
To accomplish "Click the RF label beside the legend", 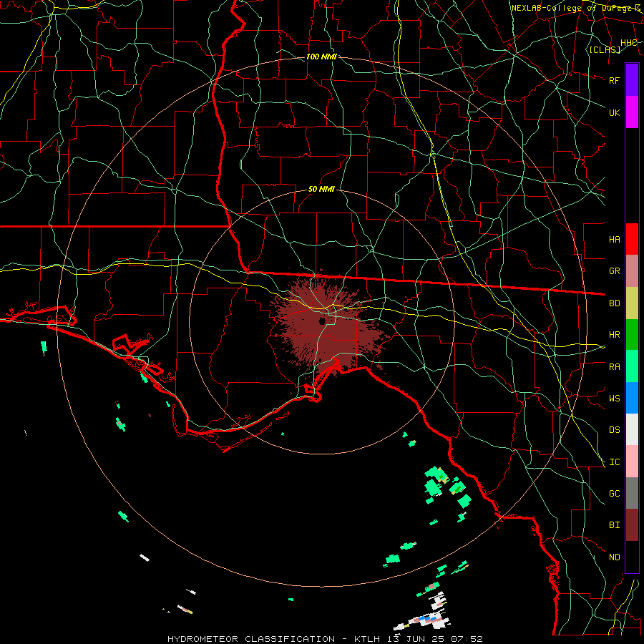I will point(614,80).
